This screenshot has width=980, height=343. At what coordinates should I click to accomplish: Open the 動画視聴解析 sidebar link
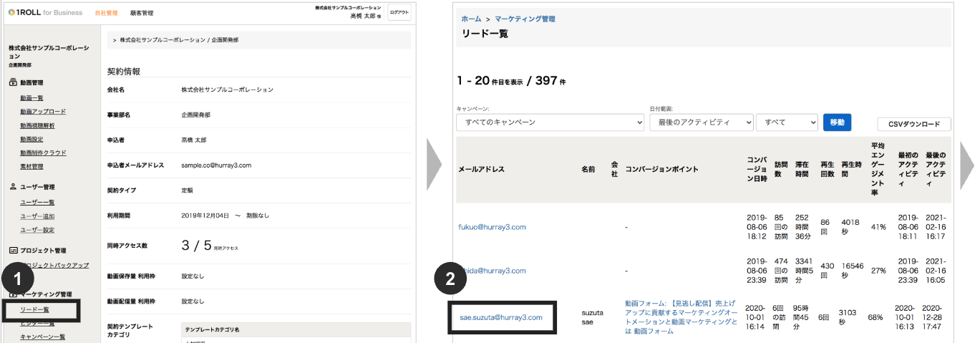click(x=37, y=125)
